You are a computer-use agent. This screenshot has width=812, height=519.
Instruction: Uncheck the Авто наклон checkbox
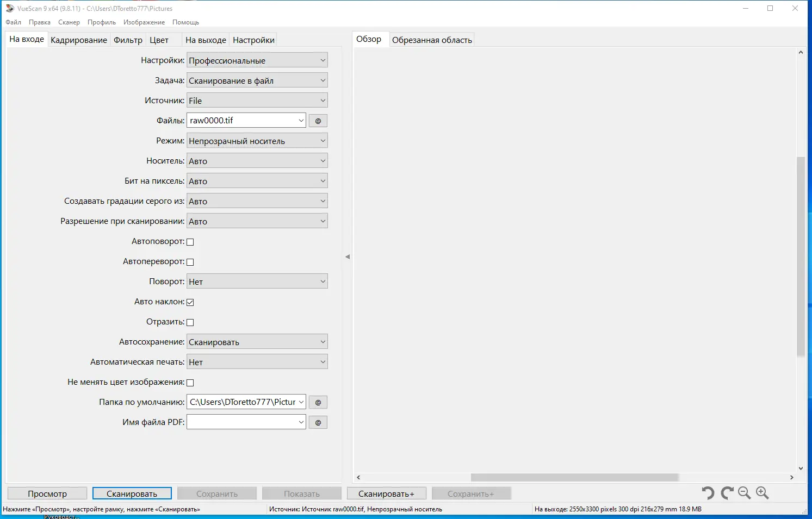pos(190,302)
